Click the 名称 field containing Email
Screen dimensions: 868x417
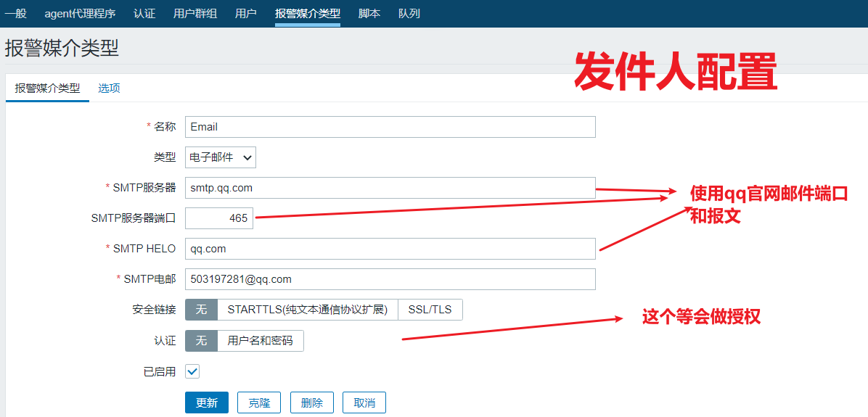(x=390, y=127)
